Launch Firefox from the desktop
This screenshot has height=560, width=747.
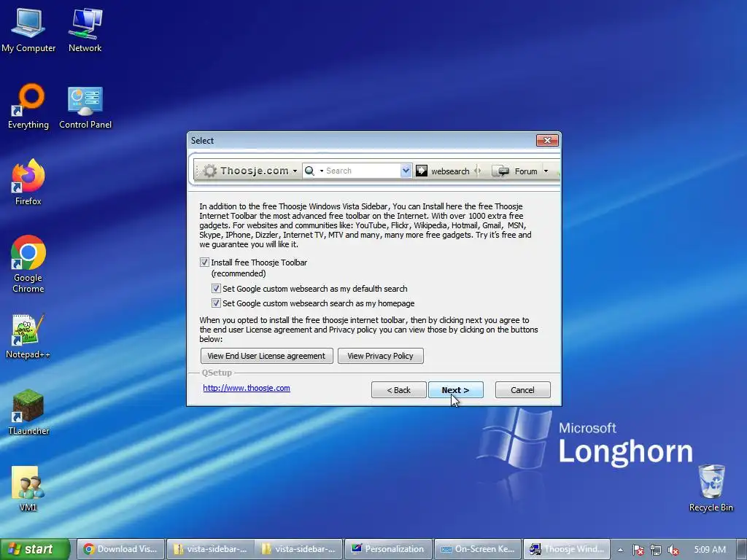point(28,182)
